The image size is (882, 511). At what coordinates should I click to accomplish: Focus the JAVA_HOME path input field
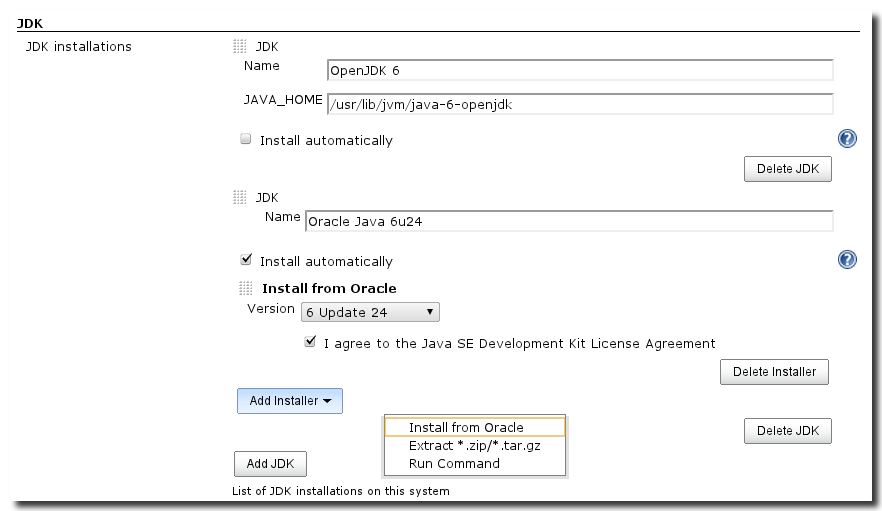(x=580, y=104)
